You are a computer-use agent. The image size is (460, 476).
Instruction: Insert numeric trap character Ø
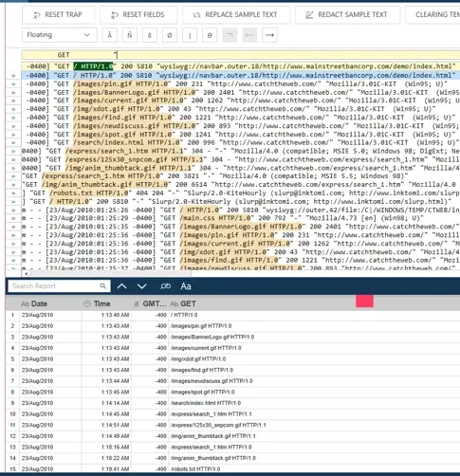pyautogui.click(x=170, y=35)
